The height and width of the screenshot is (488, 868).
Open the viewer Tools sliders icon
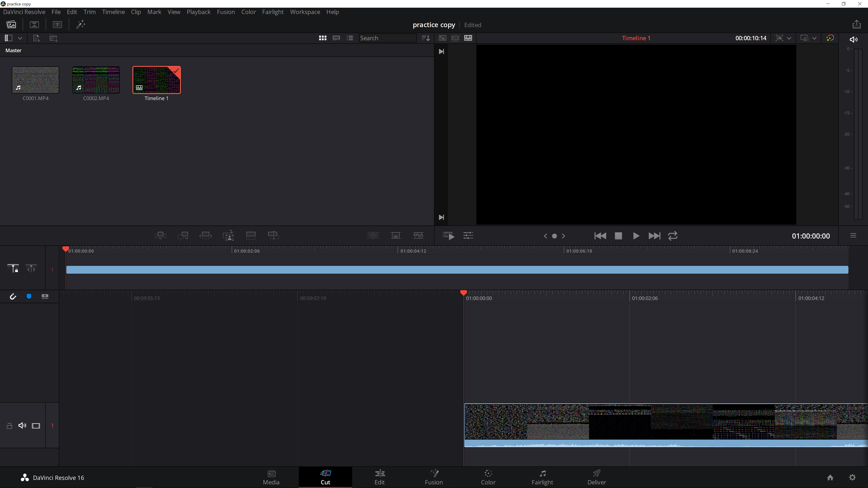pyautogui.click(x=468, y=236)
